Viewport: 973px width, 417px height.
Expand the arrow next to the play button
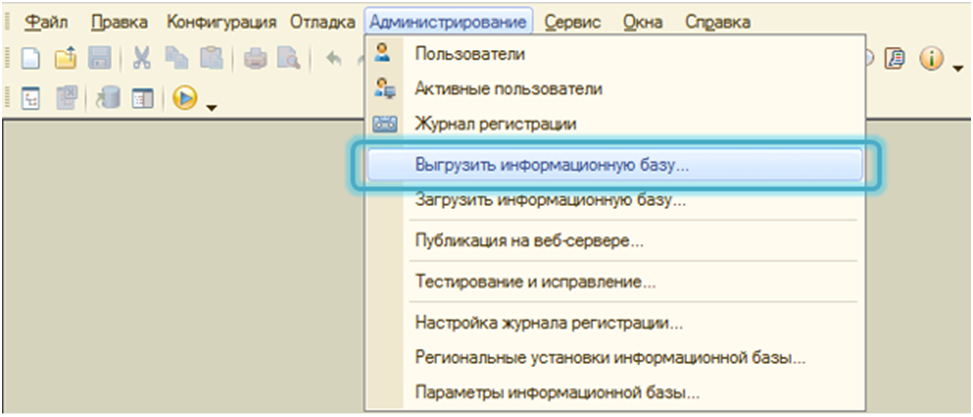(212, 107)
